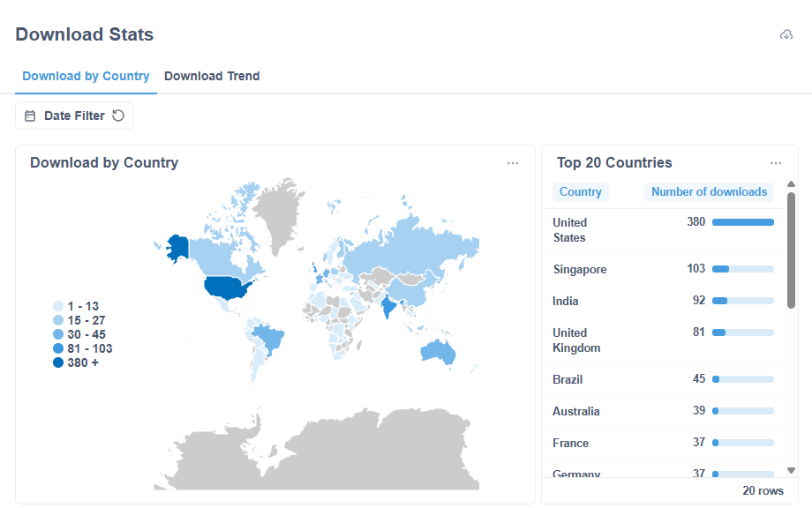Screen dimensions: 812x508
Task: Toggle the 81 - 103 legend entry
Action: (83, 348)
